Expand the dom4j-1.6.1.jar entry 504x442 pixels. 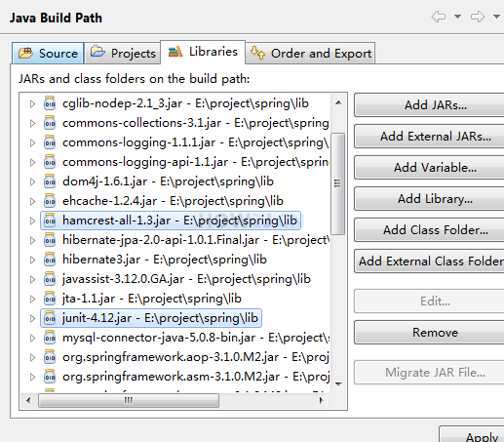32,181
